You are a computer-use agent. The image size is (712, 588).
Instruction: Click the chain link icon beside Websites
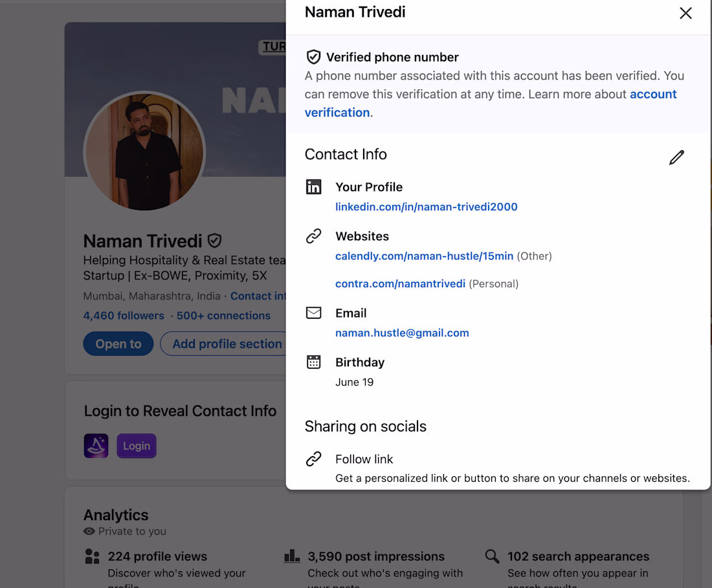click(314, 237)
